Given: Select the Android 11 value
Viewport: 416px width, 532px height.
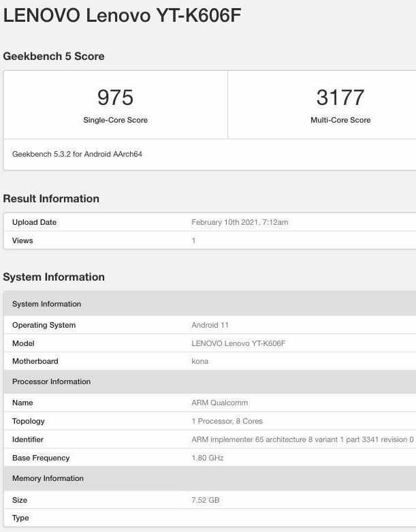Looking at the screenshot, I should click(210, 325).
